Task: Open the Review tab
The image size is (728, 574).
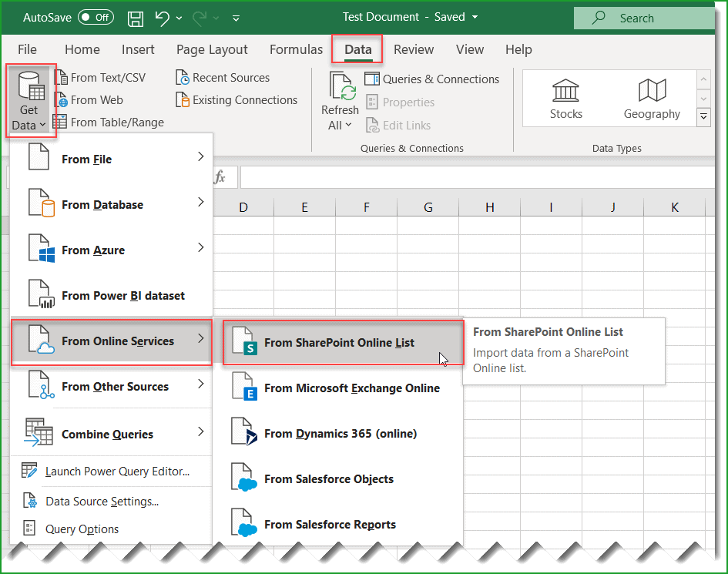Action: coord(413,49)
